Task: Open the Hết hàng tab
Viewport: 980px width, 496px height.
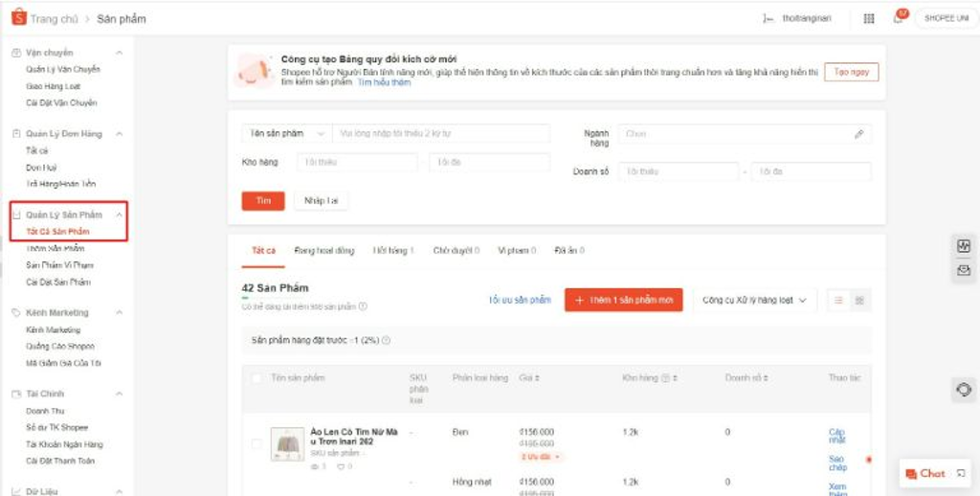Action: click(393, 251)
